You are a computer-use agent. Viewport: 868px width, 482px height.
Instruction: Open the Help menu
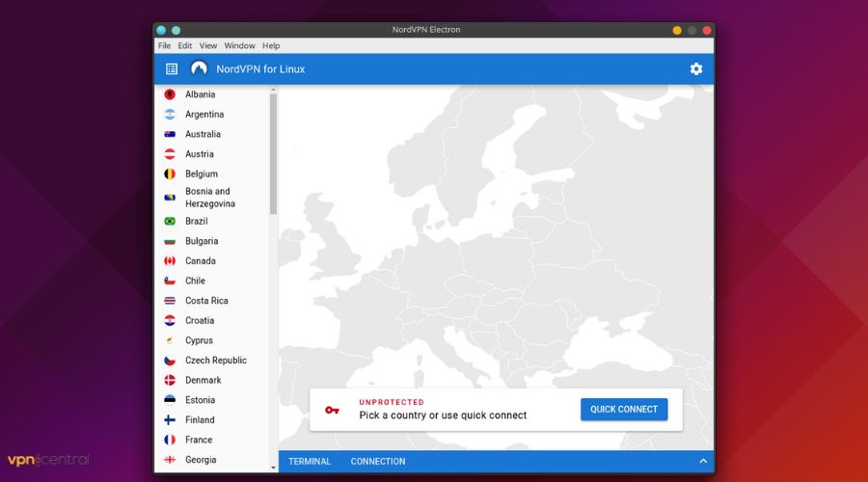click(x=271, y=46)
